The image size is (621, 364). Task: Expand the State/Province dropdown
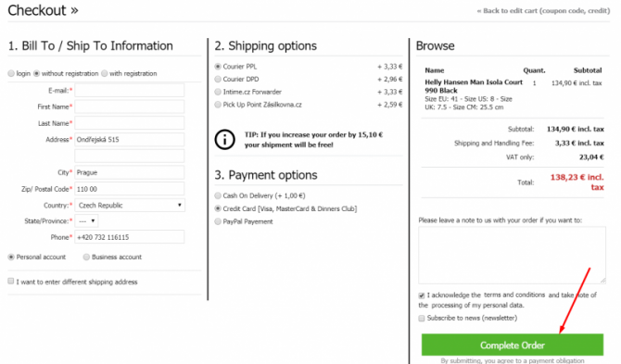87,220
